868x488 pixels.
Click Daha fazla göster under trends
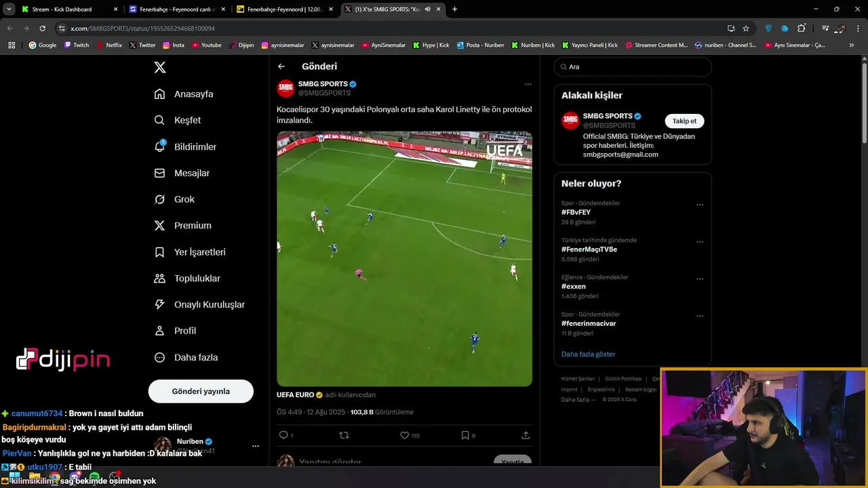coord(588,354)
